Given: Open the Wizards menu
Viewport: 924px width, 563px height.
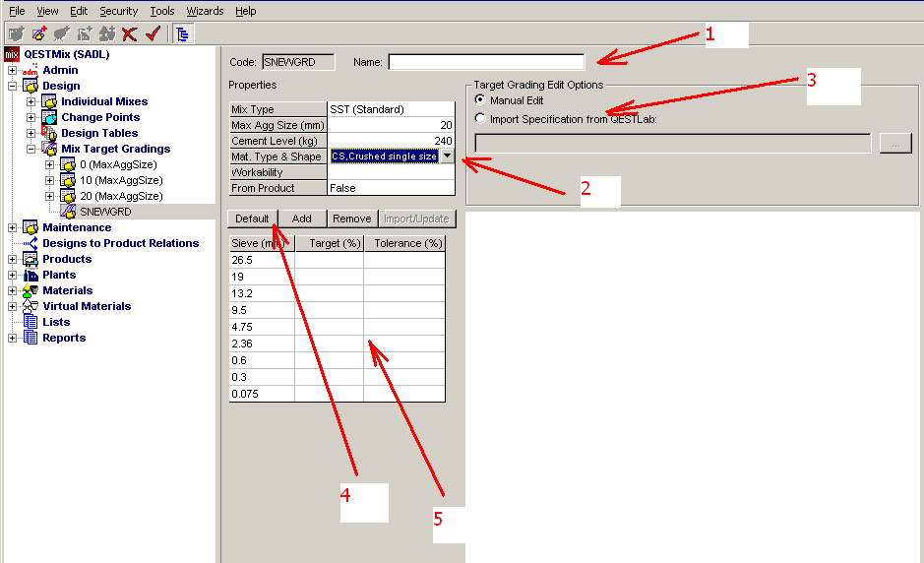Looking at the screenshot, I should [206, 11].
